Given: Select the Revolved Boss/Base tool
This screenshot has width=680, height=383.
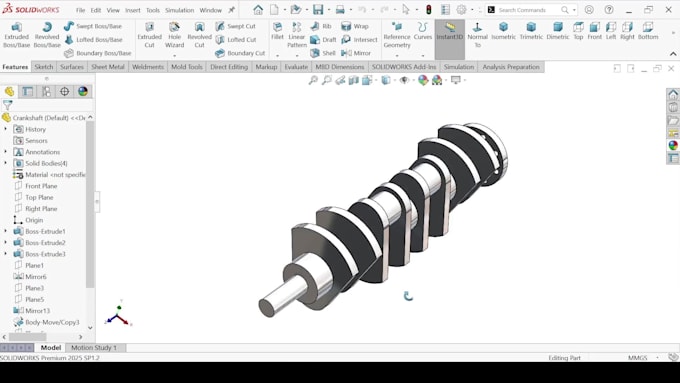Looking at the screenshot, I should (x=47, y=35).
